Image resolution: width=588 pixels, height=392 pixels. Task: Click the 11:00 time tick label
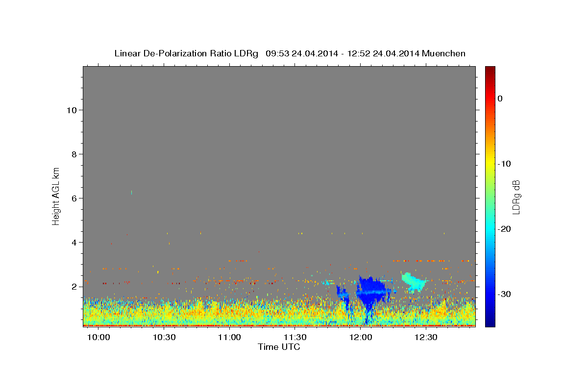click(229, 337)
